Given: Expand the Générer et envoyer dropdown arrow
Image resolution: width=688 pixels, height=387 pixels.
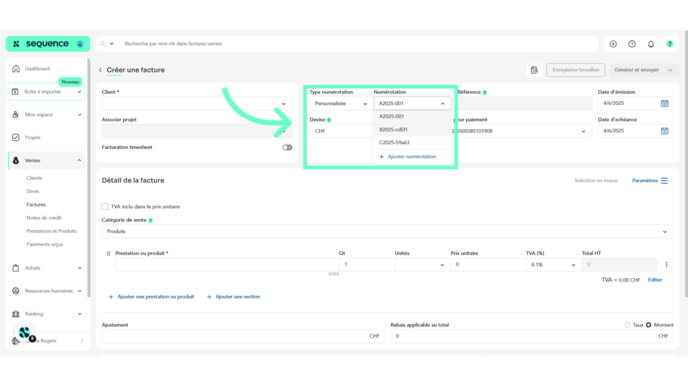Looking at the screenshot, I should tap(670, 70).
